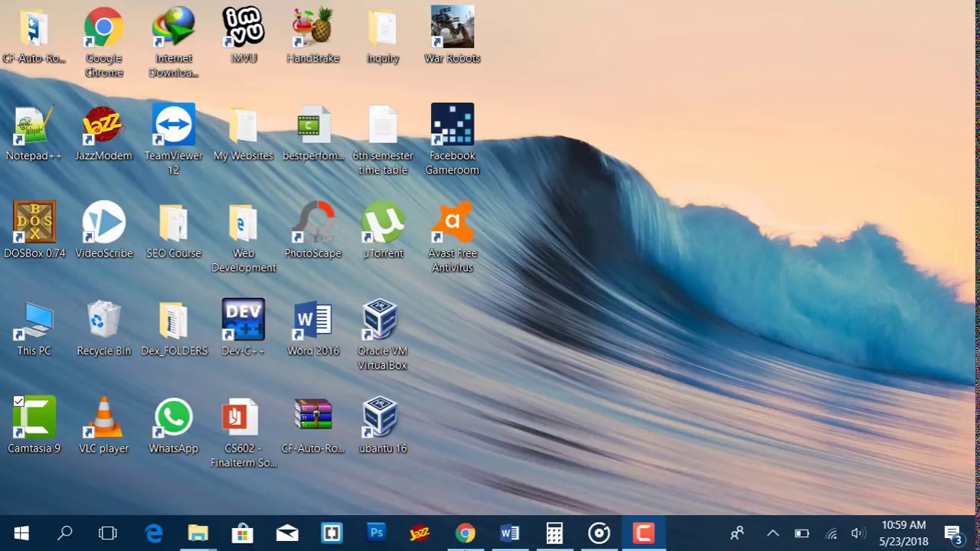Expand the hidden system tray icons chevron
Image resolution: width=980 pixels, height=551 pixels.
click(x=773, y=533)
